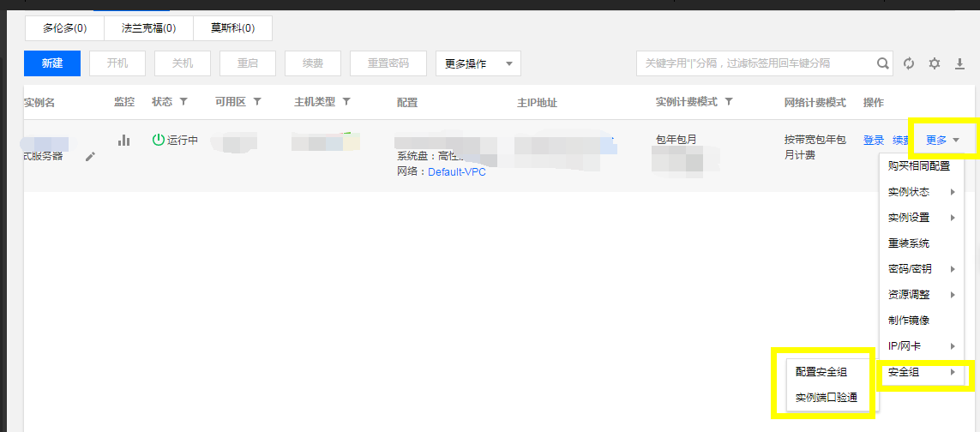Expand the 实例状态 submenu

(x=921, y=192)
